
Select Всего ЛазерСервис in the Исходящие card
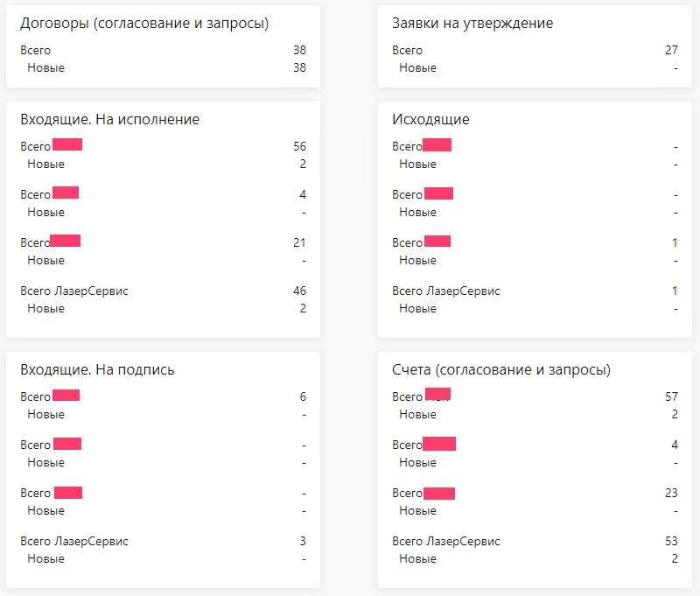point(446,291)
